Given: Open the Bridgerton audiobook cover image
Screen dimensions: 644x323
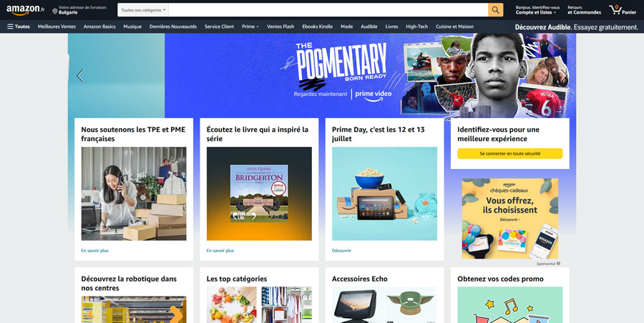Looking at the screenshot, I should pyautogui.click(x=259, y=193).
